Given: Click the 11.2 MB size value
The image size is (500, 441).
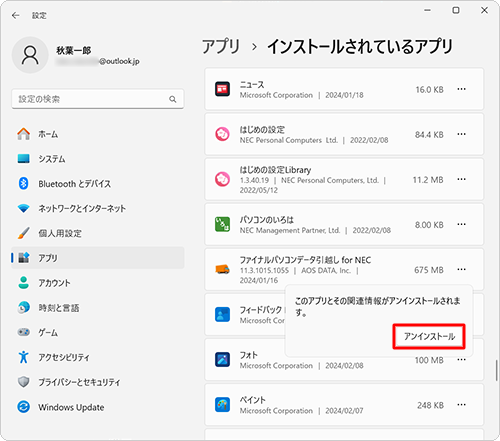Looking at the screenshot, I should [428, 180].
